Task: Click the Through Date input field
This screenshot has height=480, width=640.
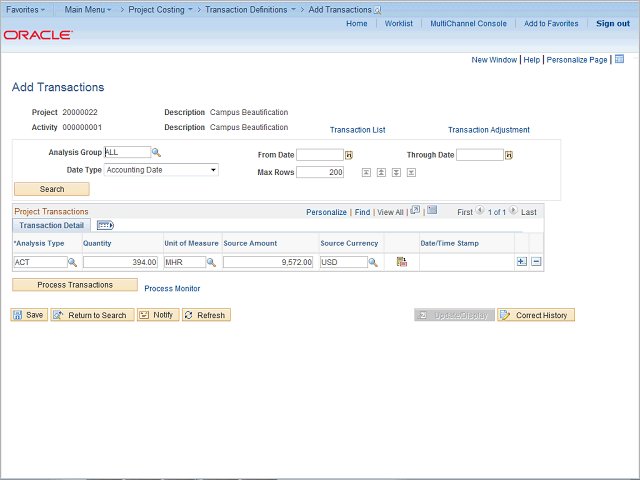Action: click(x=480, y=155)
